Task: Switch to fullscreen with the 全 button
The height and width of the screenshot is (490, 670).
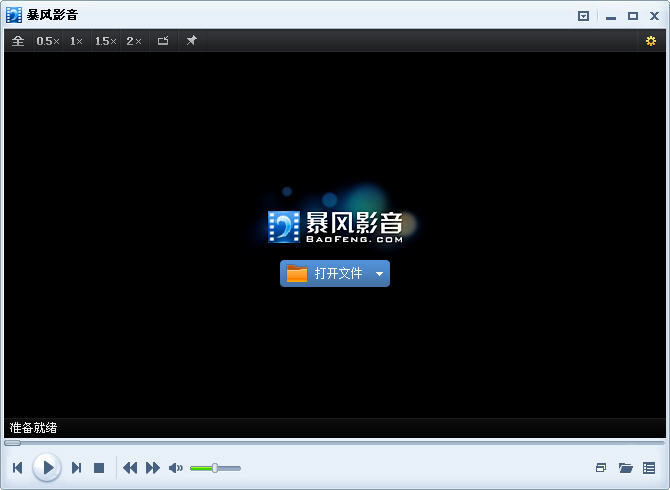Action: pos(18,41)
